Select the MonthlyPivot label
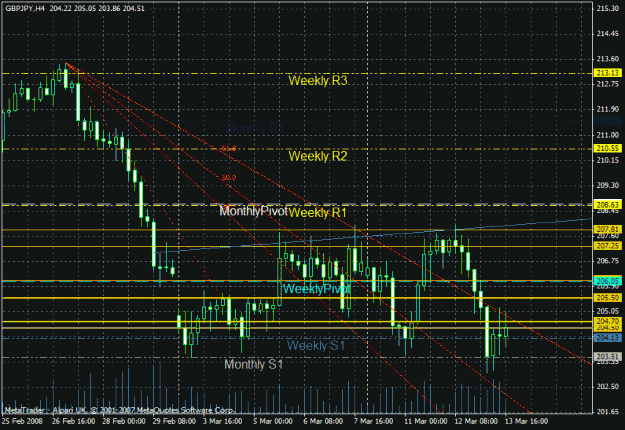The image size is (625, 430). [x=253, y=211]
